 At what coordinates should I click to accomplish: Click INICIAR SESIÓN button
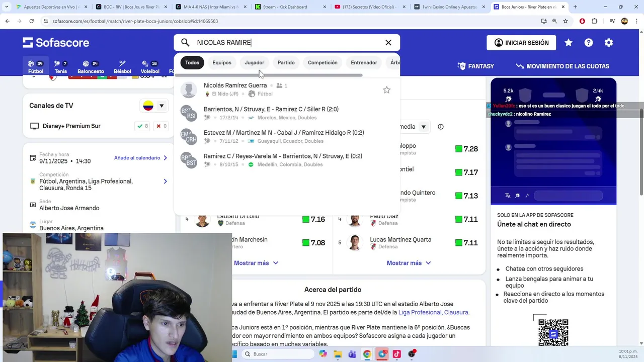click(521, 43)
